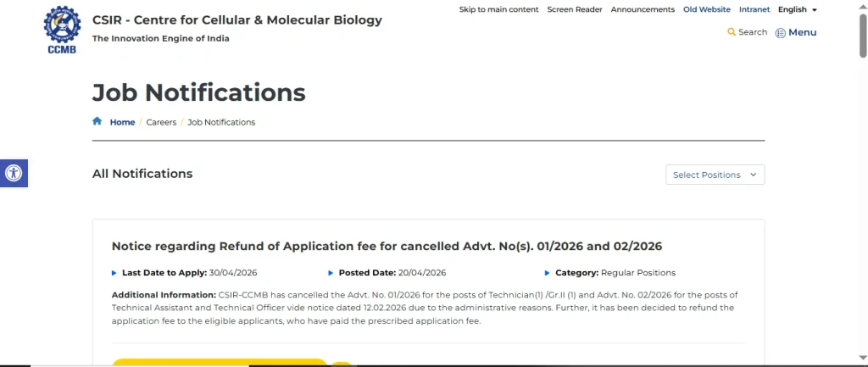Expand the English language selector
This screenshot has height=367, width=868.
797,9
